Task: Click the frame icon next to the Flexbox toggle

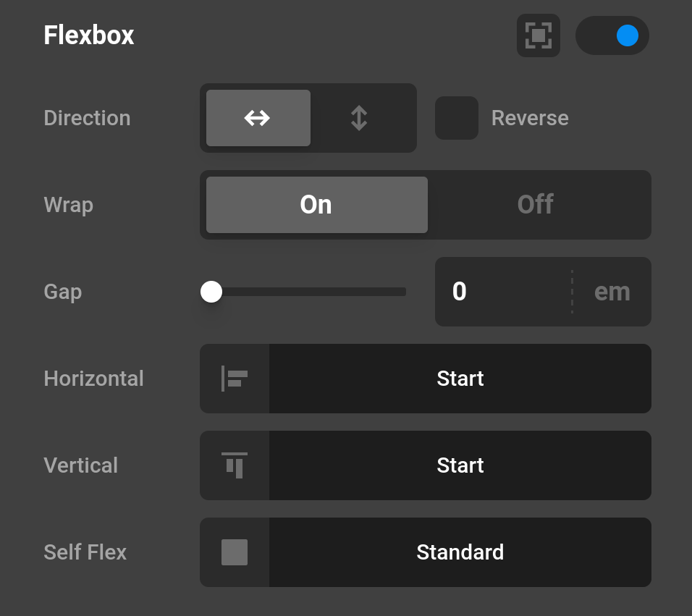Action: coord(539,34)
